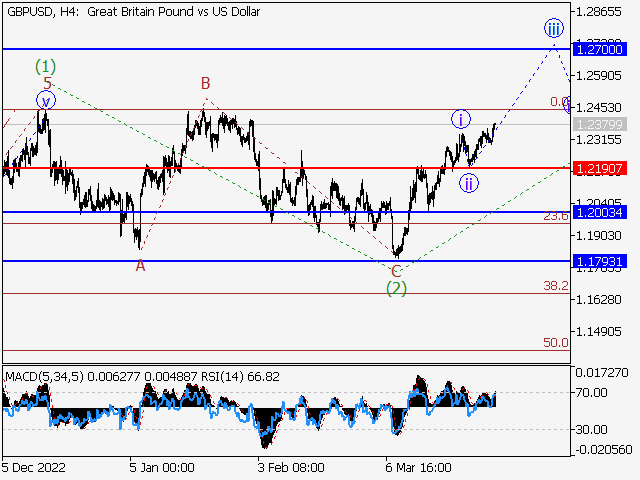Click the 1.16280 price axis value
This screenshot has width=640, height=480.
598,300
